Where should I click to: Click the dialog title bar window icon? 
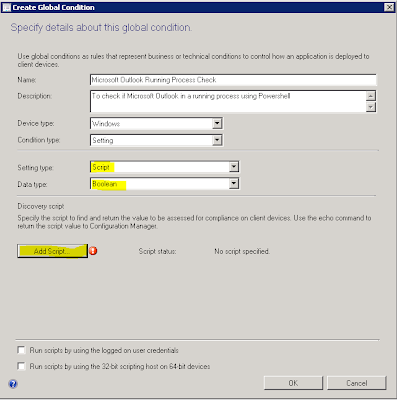tap(6, 7)
